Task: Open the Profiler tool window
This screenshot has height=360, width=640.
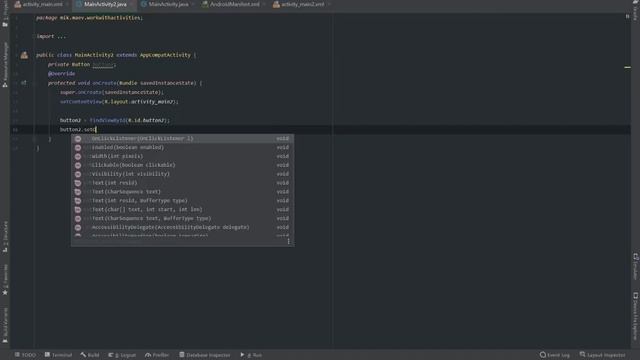Action: [x=157, y=355]
